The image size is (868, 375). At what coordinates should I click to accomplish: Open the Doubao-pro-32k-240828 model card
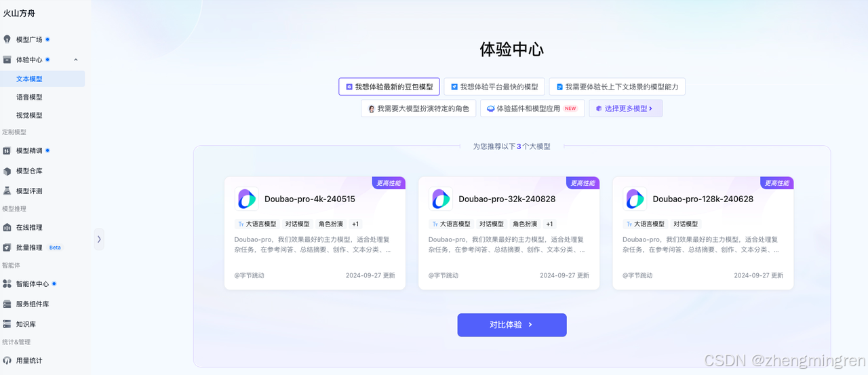click(x=509, y=233)
